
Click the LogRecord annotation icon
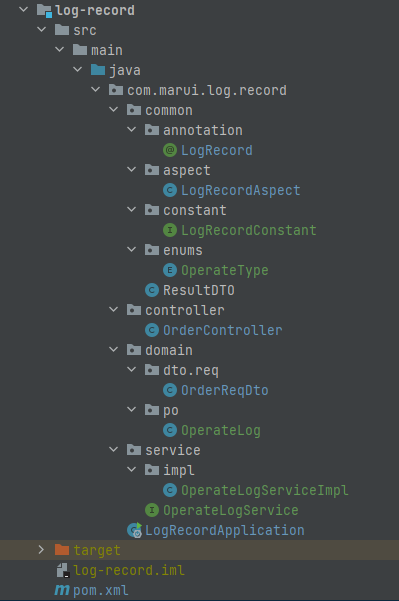point(170,150)
